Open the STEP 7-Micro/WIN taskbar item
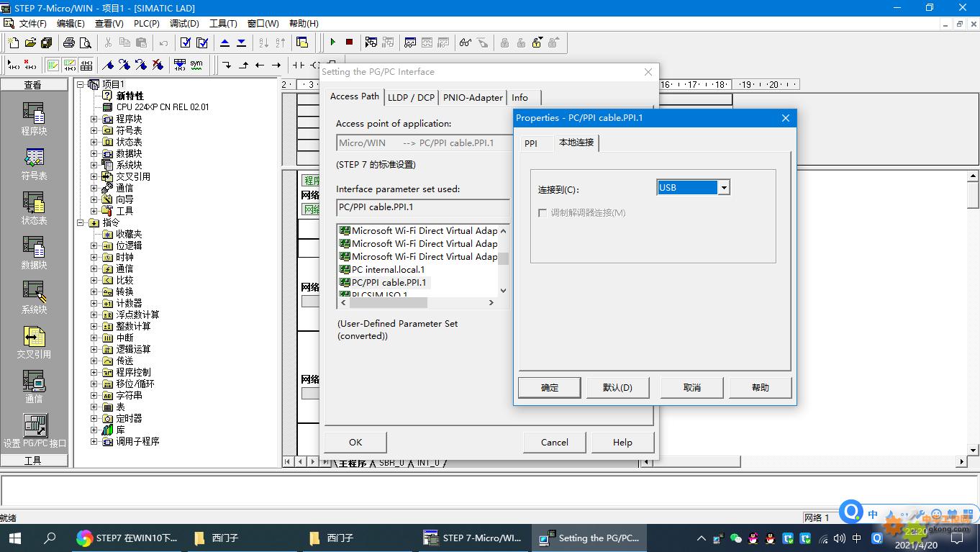 (473, 538)
